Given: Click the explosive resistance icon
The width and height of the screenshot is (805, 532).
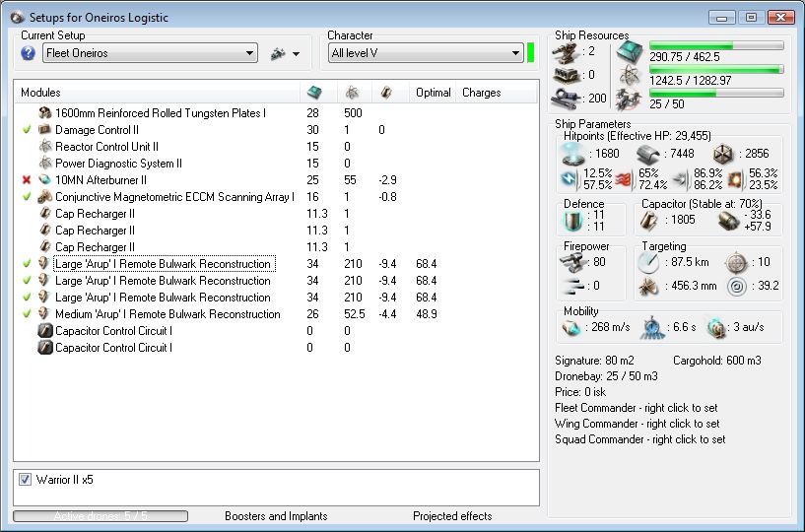Looking at the screenshot, I should [735, 179].
